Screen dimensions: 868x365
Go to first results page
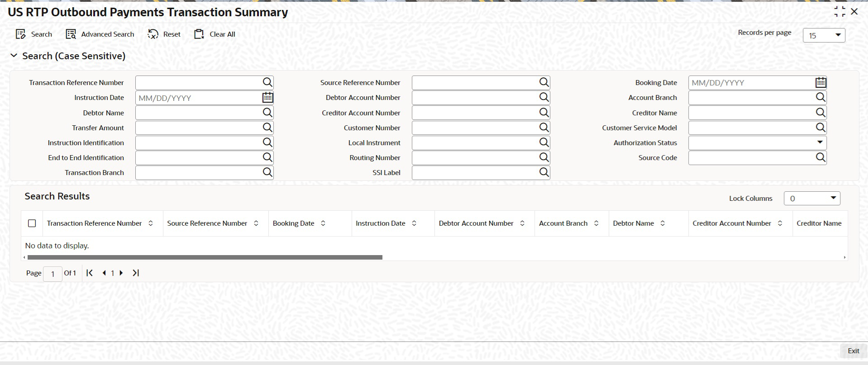pos(90,273)
